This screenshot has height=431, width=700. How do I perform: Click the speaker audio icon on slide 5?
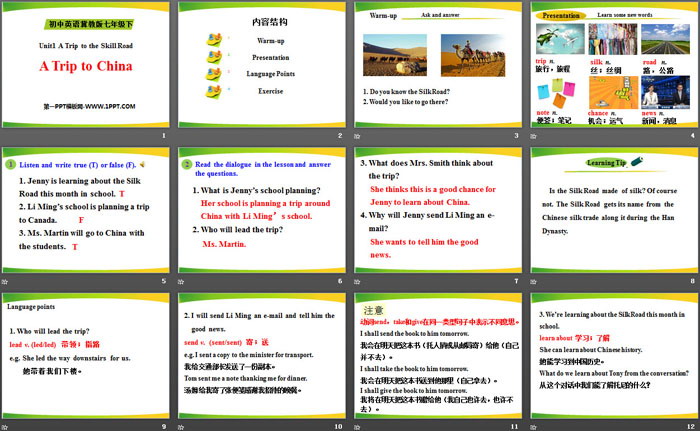(x=142, y=163)
